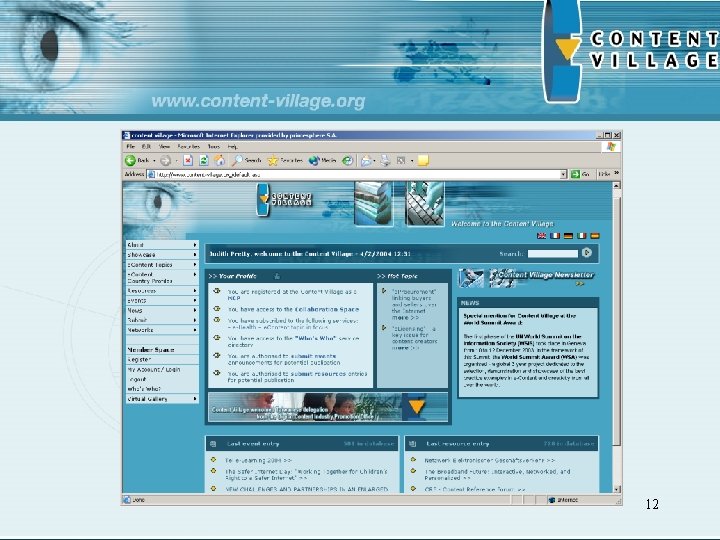Switch site language with the German flag
The width and height of the screenshot is (720, 540).
568,236
